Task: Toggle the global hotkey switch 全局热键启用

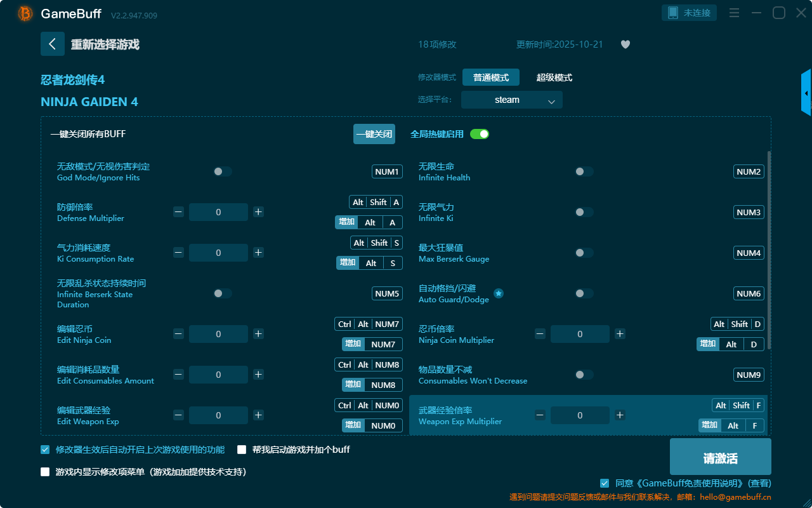Action: (x=480, y=134)
